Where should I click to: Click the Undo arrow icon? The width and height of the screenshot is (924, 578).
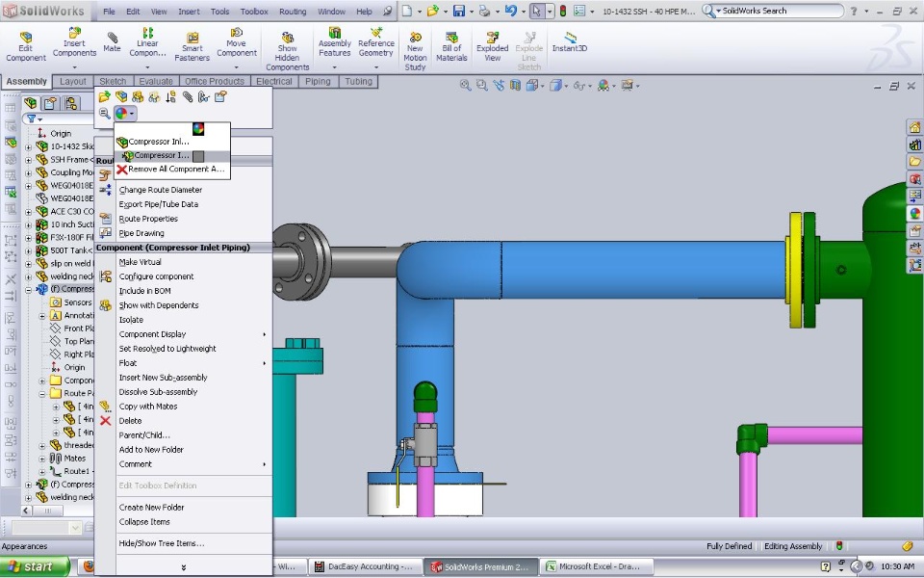(510, 12)
